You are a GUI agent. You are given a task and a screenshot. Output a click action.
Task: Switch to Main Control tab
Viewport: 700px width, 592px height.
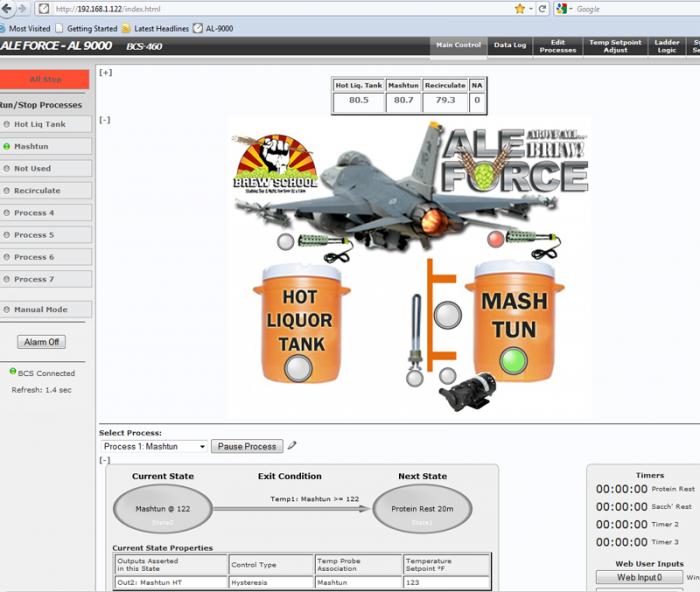pyautogui.click(x=458, y=46)
